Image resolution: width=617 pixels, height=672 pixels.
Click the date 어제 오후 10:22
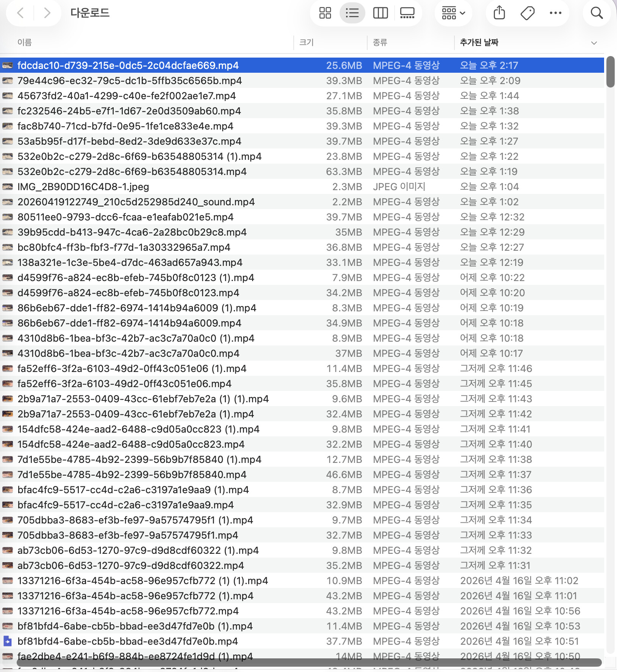(492, 278)
